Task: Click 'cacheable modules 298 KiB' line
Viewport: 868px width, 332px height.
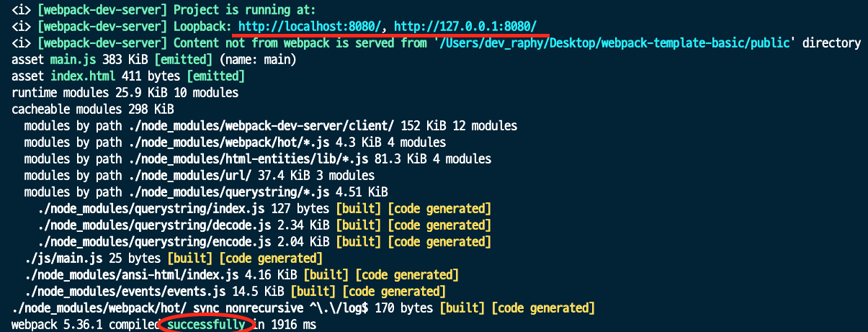Action: tap(93, 109)
